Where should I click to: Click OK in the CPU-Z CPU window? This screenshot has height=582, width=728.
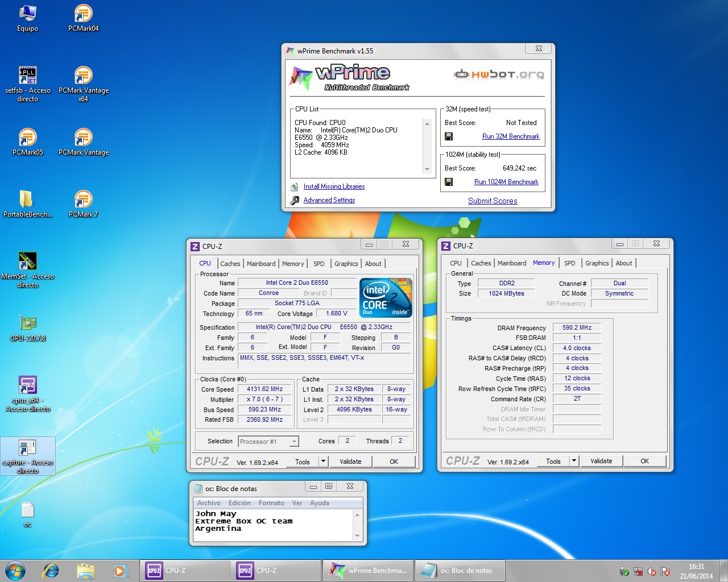(x=394, y=462)
